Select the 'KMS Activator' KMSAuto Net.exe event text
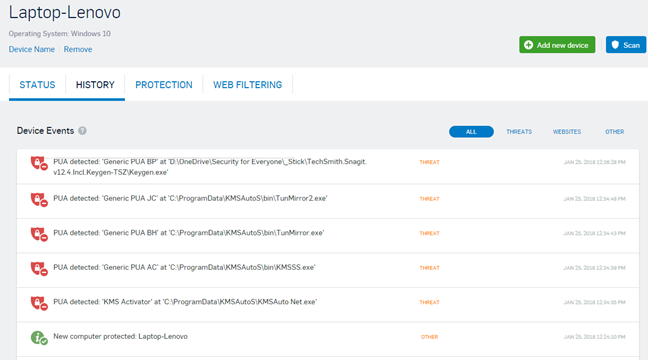The width and height of the screenshot is (648, 360). click(185, 302)
